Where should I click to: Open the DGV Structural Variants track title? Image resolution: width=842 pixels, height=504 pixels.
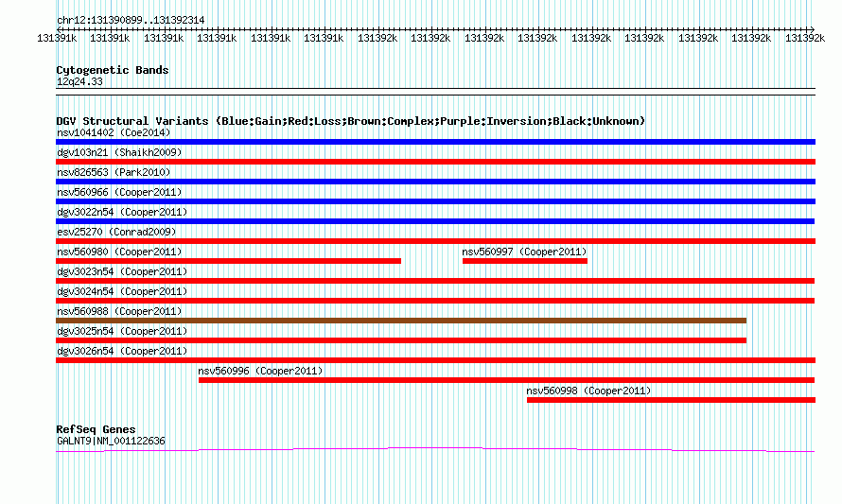click(x=351, y=121)
